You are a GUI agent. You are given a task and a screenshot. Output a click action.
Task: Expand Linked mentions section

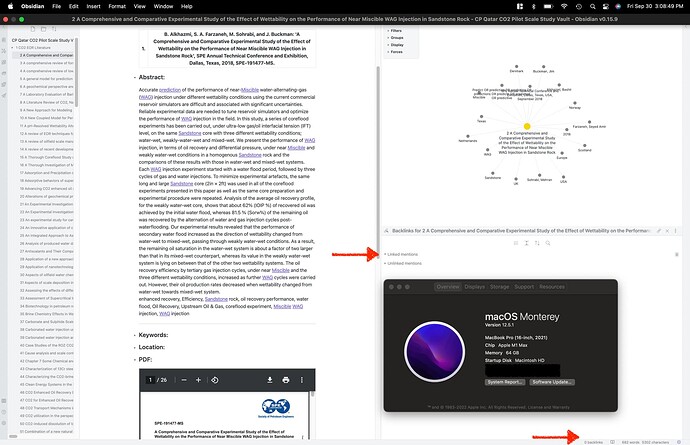click(401, 254)
